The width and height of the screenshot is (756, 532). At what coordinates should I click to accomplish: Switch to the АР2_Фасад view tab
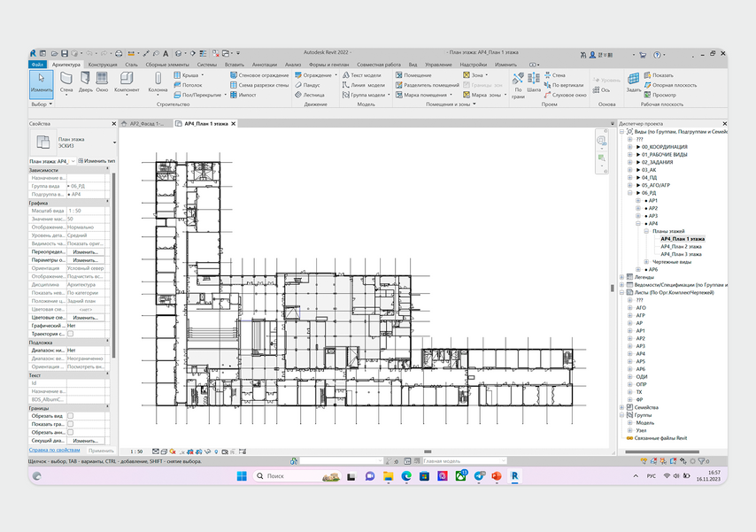[146, 124]
